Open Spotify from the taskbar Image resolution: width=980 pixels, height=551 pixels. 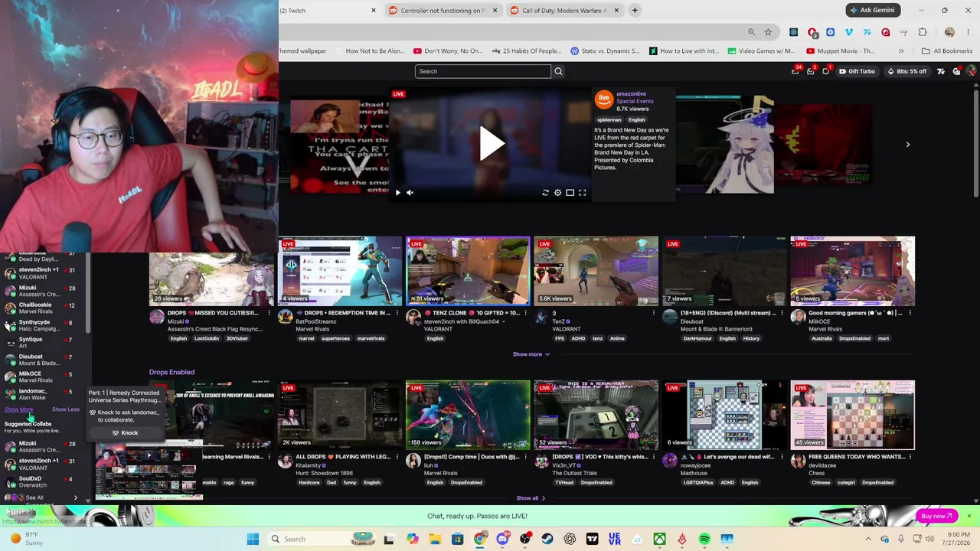click(704, 539)
